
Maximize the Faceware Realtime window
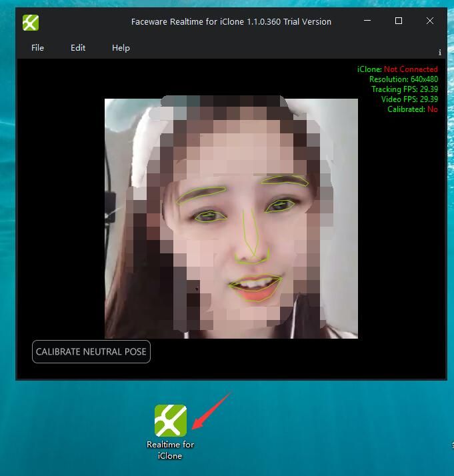click(399, 21)
